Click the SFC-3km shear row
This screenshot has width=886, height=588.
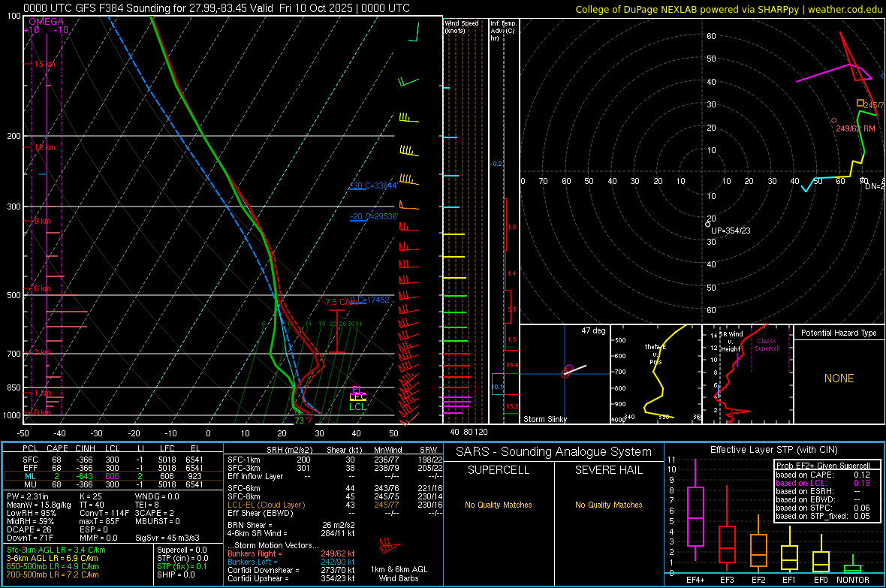click(x=335, y=468)
